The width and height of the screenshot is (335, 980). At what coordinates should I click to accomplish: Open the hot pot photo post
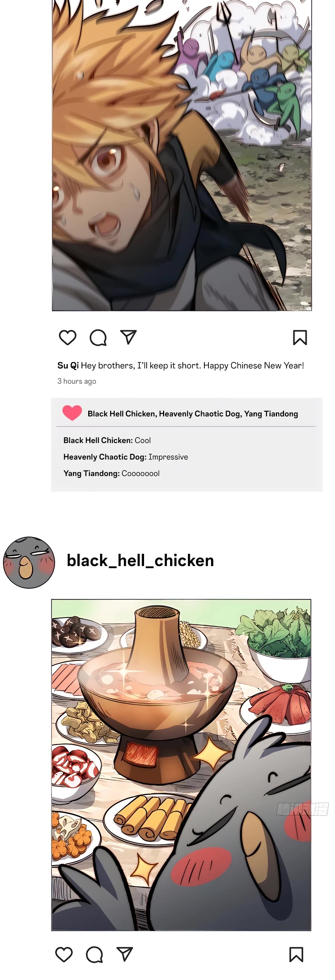181,765
